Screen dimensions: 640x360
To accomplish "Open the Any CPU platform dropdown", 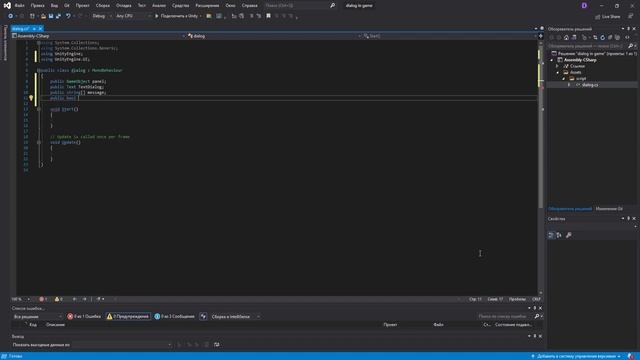I will [x=132, y=16].
